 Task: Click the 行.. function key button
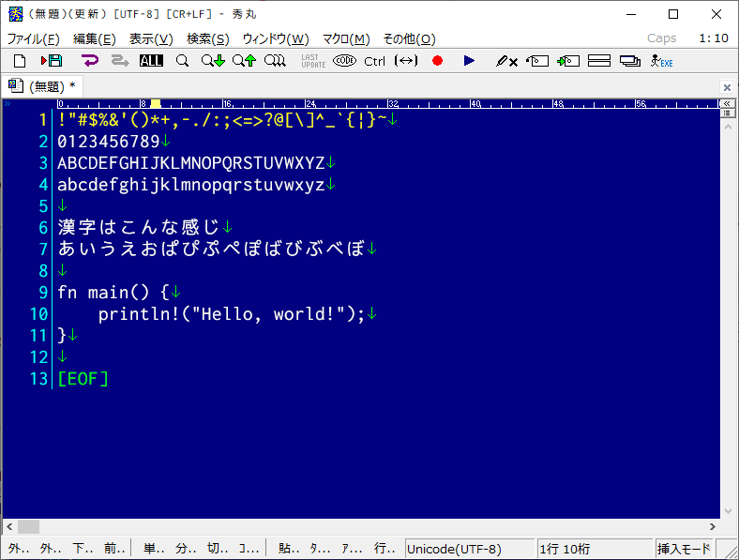385,548
